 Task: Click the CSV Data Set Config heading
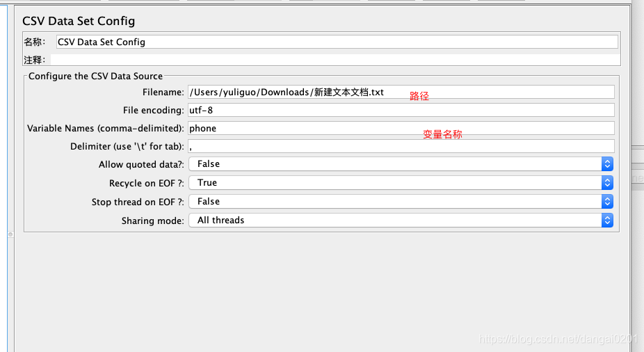point(79,21)
